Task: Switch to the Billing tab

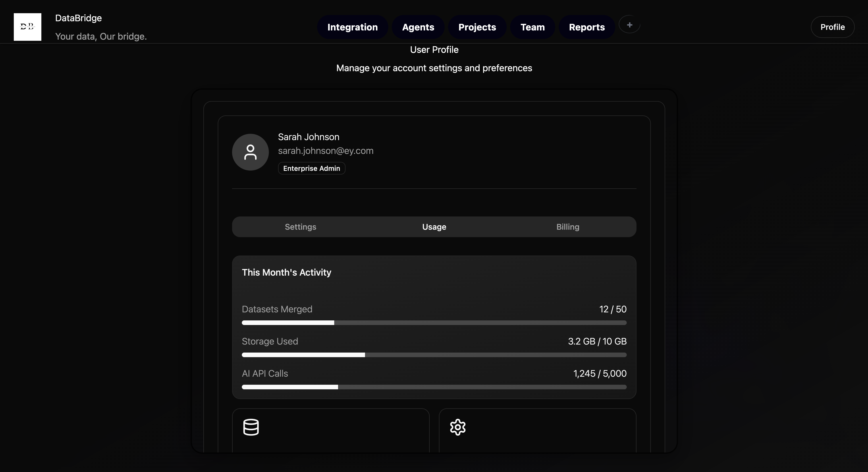Action: (568, 227)
